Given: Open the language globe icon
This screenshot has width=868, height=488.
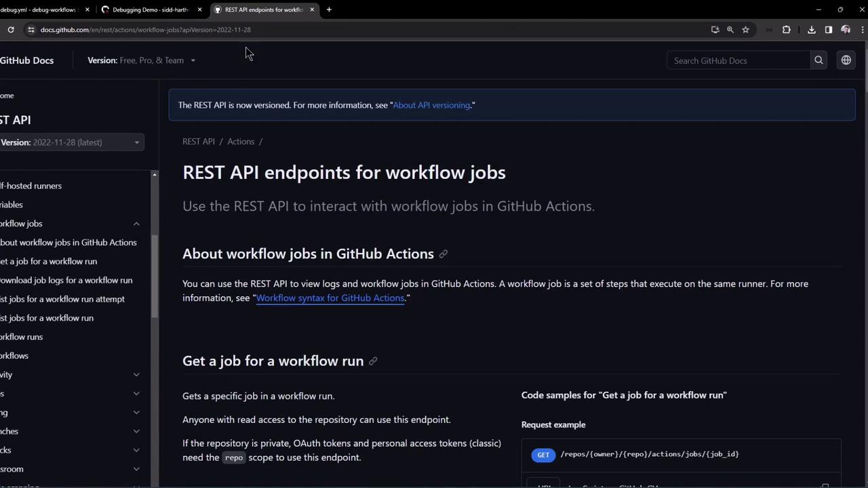Looking at the screenshot, I should coord(846,60).
